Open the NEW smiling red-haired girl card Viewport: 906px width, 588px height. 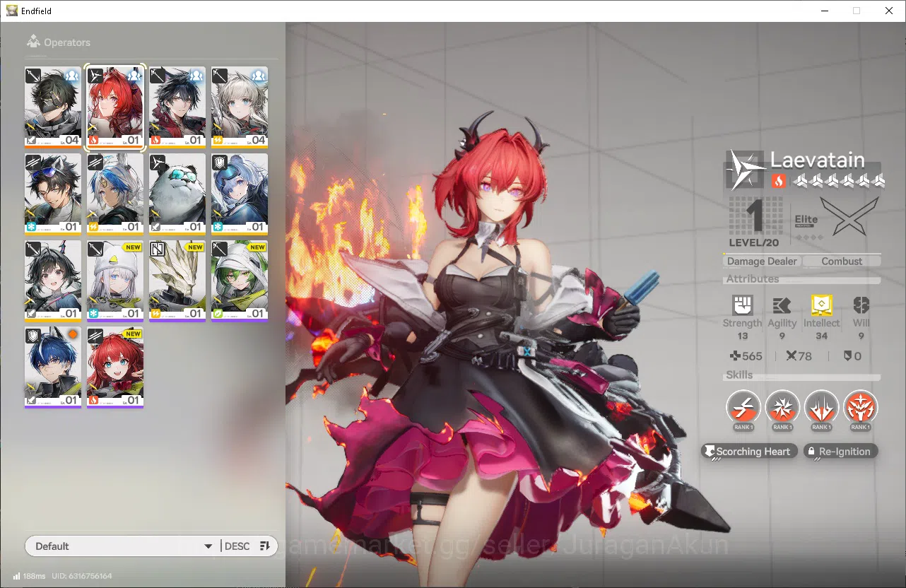pyautogui.click(x=115, y=367)
